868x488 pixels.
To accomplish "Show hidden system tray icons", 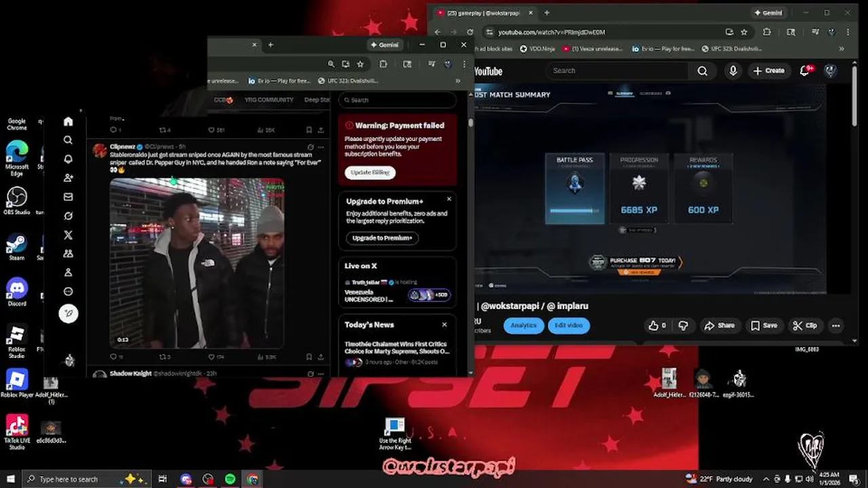I will click(766, 479).
